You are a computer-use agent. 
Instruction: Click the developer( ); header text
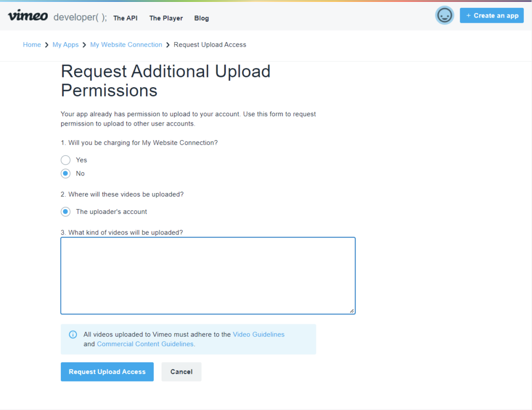(x=80, y=17)
